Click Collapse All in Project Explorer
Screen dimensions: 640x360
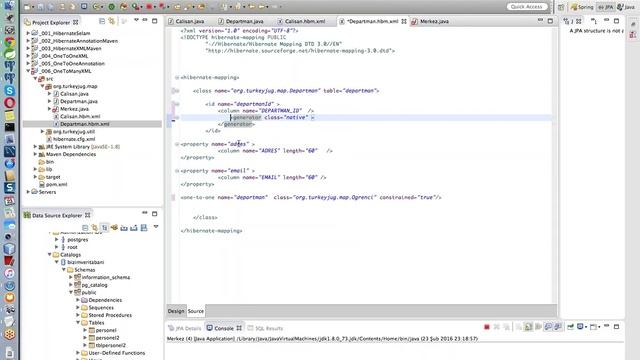[102, 21]
